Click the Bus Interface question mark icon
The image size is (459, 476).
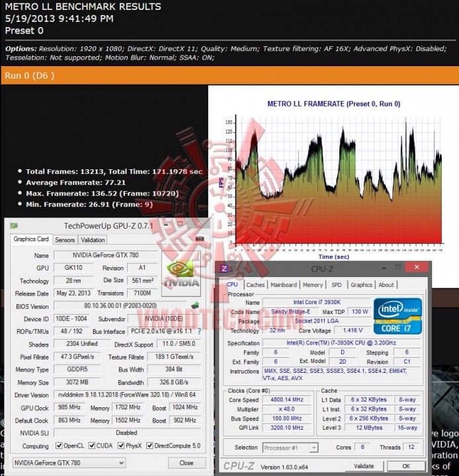coord(199,331)
